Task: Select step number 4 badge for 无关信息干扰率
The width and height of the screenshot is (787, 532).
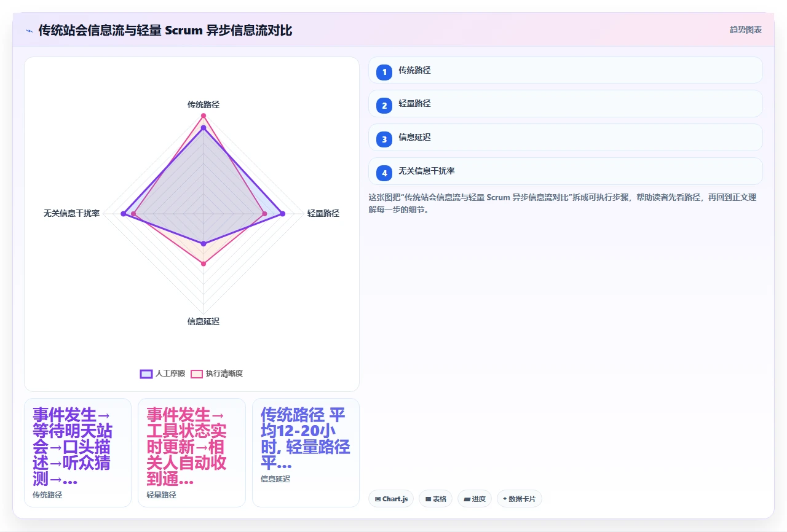Action: (384, 173)
